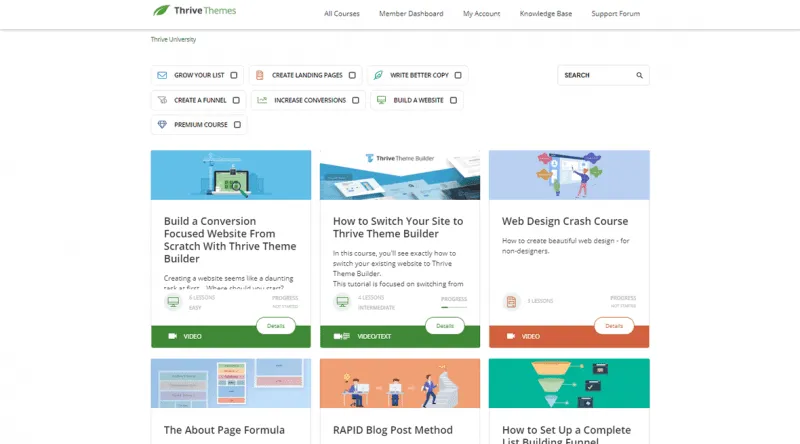Click The About Page Formula thumbnail
The height and width of the screenshot is (444, 800).
[231, 383]
